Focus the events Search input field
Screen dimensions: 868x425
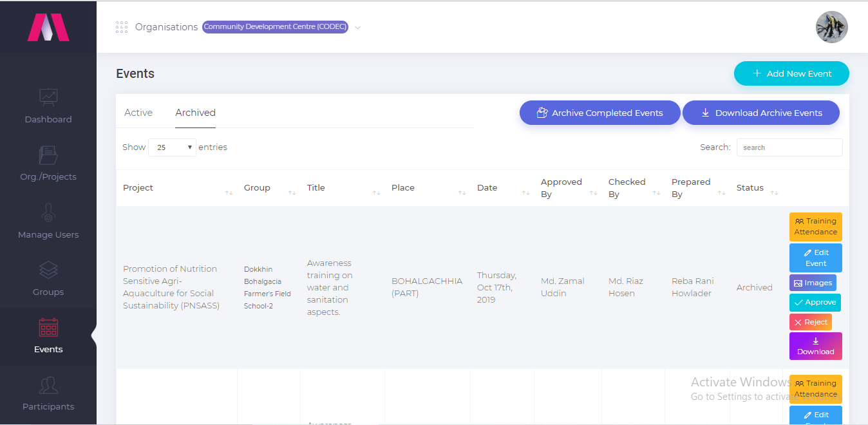[x=789, y=147]
